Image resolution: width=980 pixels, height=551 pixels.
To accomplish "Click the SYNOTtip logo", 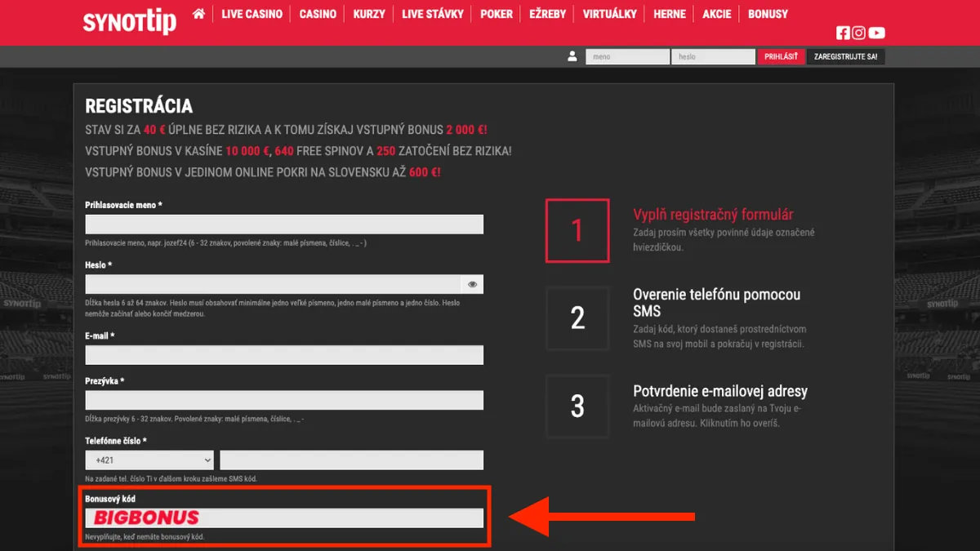I will (x=129, y=21).
